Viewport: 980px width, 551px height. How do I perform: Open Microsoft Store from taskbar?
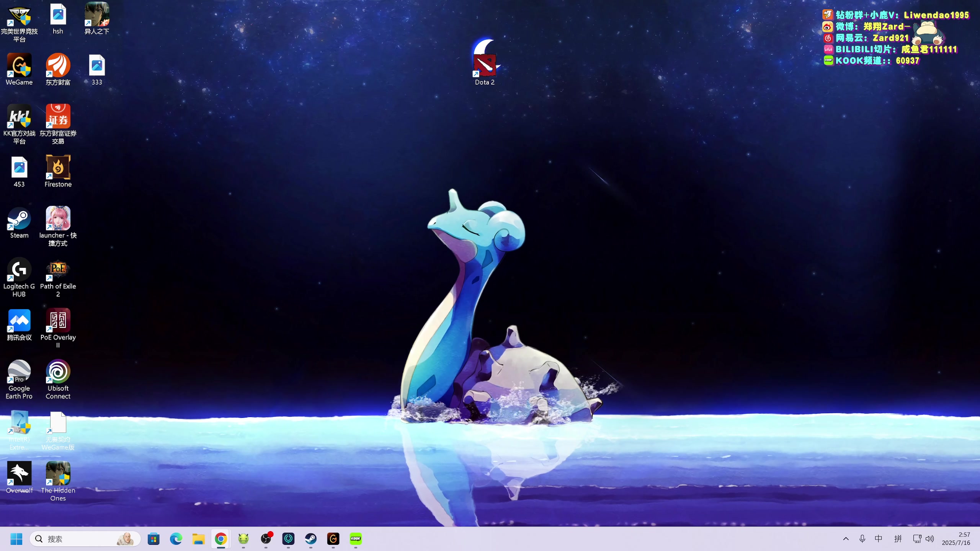click(154, 539)
